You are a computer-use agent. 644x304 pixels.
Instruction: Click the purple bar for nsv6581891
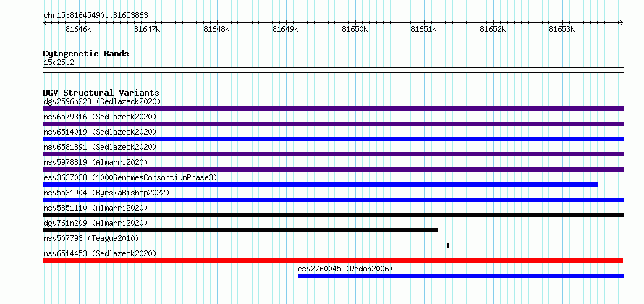(333, 154)
